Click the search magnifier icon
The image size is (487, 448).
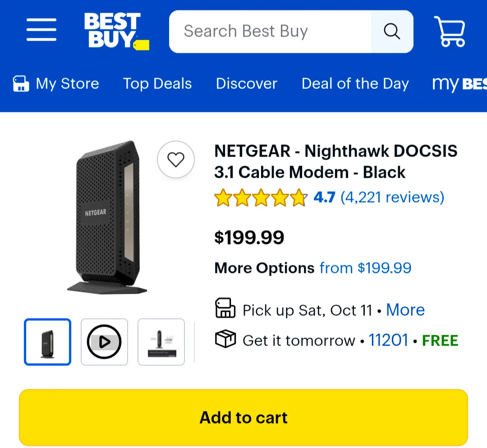[392, 31]
